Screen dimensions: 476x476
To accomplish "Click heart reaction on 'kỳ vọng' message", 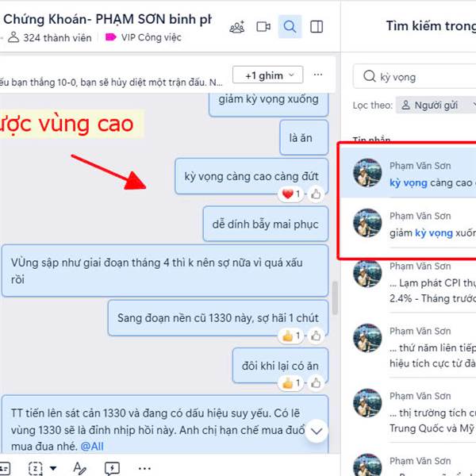I will 290,194.
